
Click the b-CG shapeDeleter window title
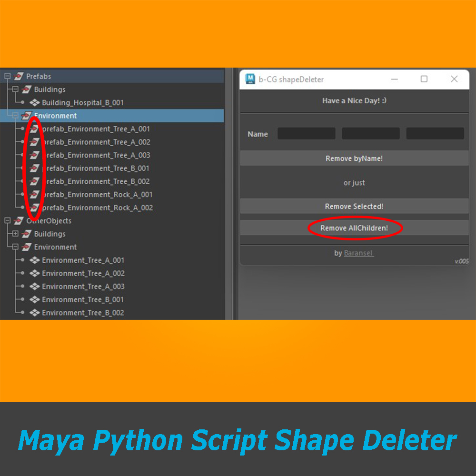tap(291, 79)
